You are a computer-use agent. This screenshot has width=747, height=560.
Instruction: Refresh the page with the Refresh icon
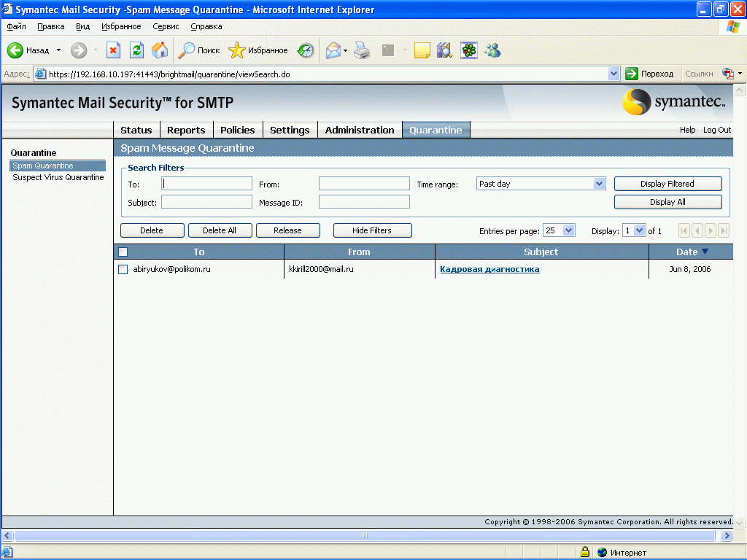[136, 50]
